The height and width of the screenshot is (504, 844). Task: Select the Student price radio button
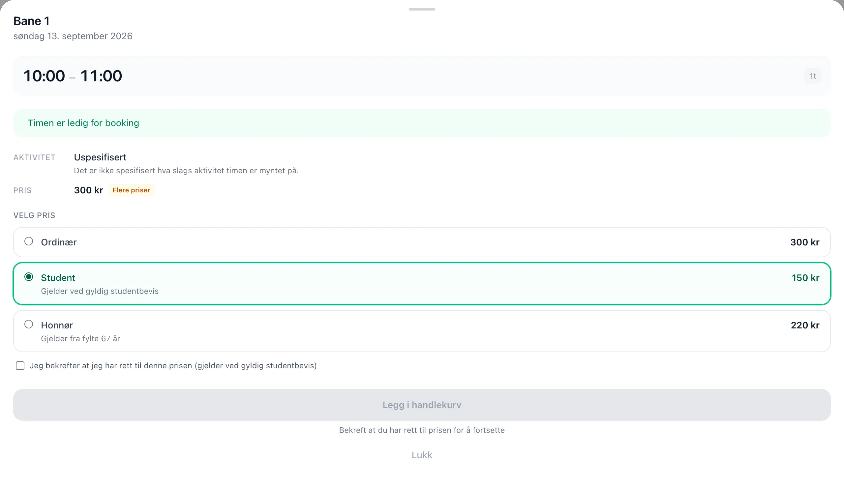pos(29,277)
